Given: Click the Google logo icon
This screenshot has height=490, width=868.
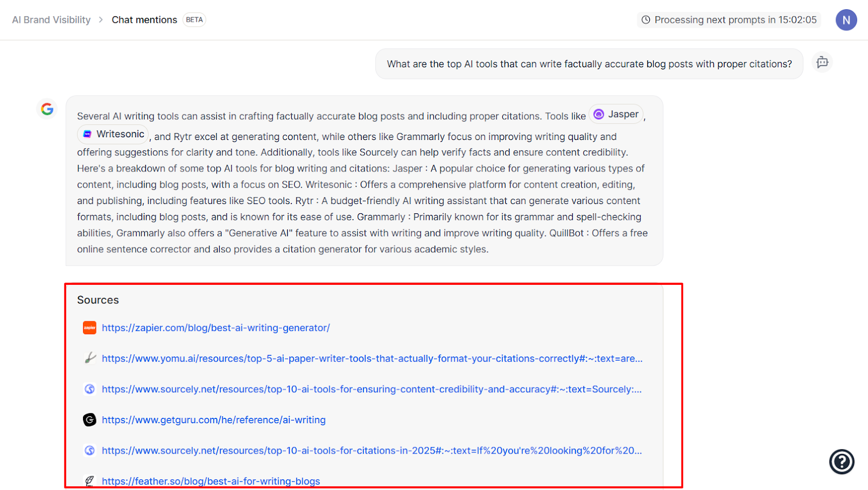Looking at the screenshot, I should point(47,109).
